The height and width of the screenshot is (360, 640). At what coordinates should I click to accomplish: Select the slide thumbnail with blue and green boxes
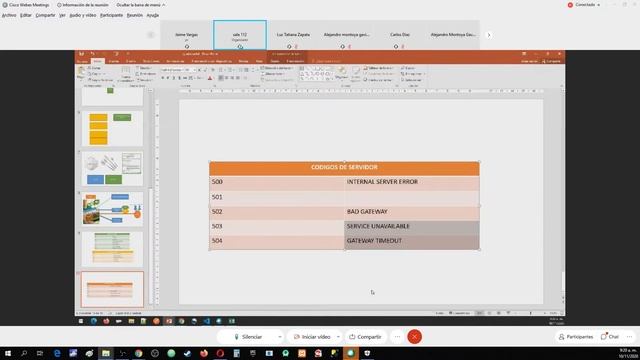point(112,169)
